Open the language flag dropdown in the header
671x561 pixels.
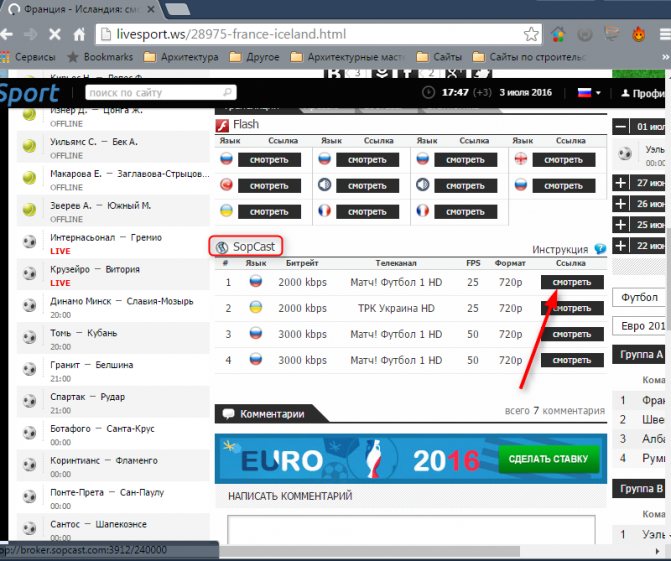[589, 92]
